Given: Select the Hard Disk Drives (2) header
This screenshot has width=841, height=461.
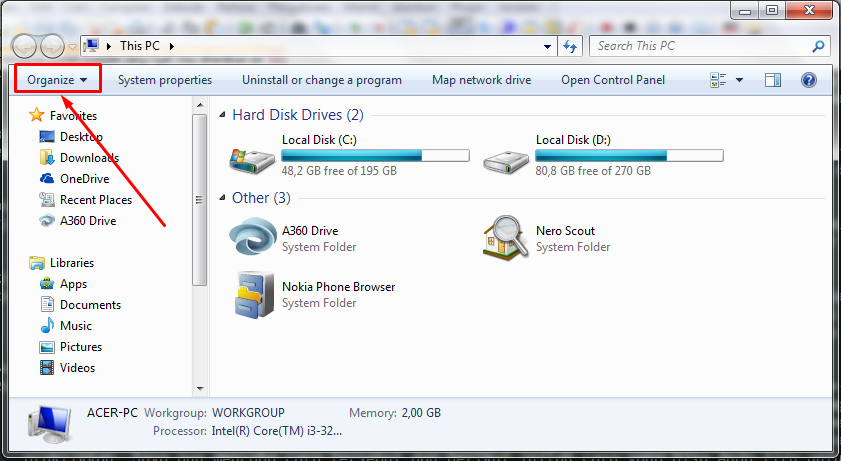Looking at the screenshot, I should point(298,115).
